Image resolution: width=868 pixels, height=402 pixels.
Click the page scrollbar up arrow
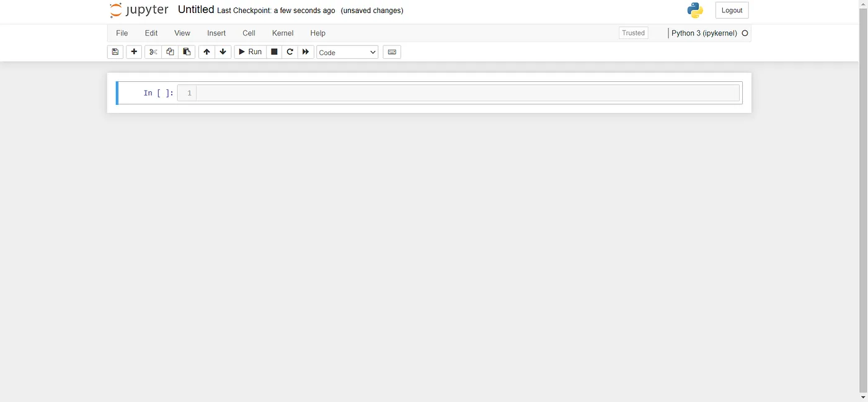coord(863,4)
